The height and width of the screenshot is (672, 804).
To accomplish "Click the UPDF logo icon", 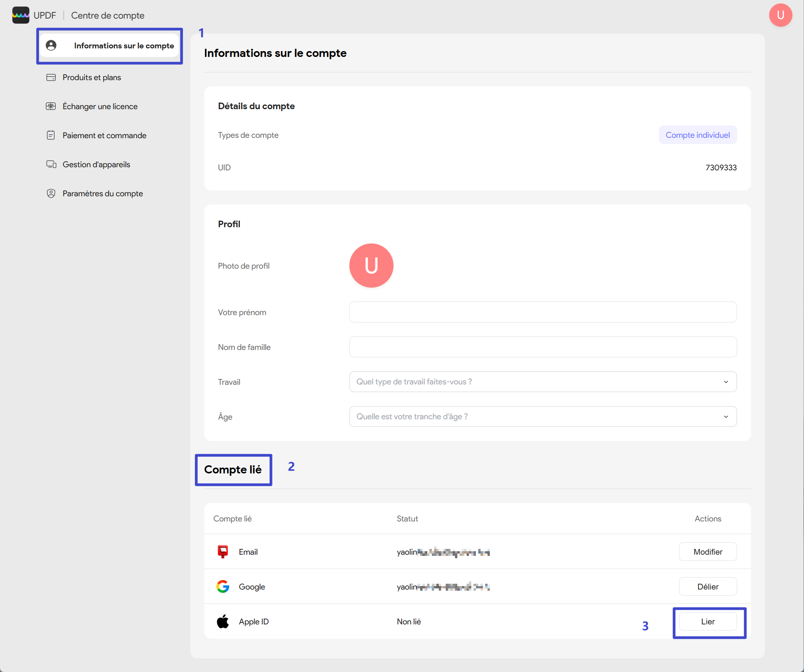I will coord(21,15).
